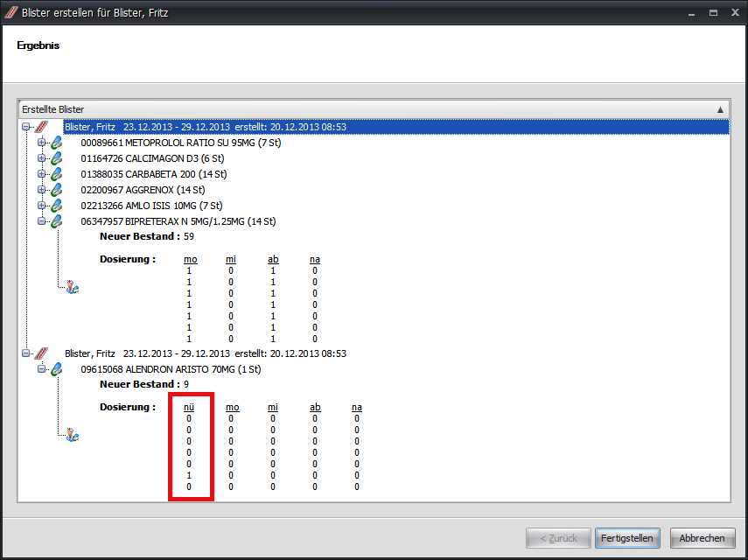The height and width of the screenshot is (560, 748).
Task: Click the dosage detail icon under ALENDRON ARISTO
Action: tap(72, 435)
